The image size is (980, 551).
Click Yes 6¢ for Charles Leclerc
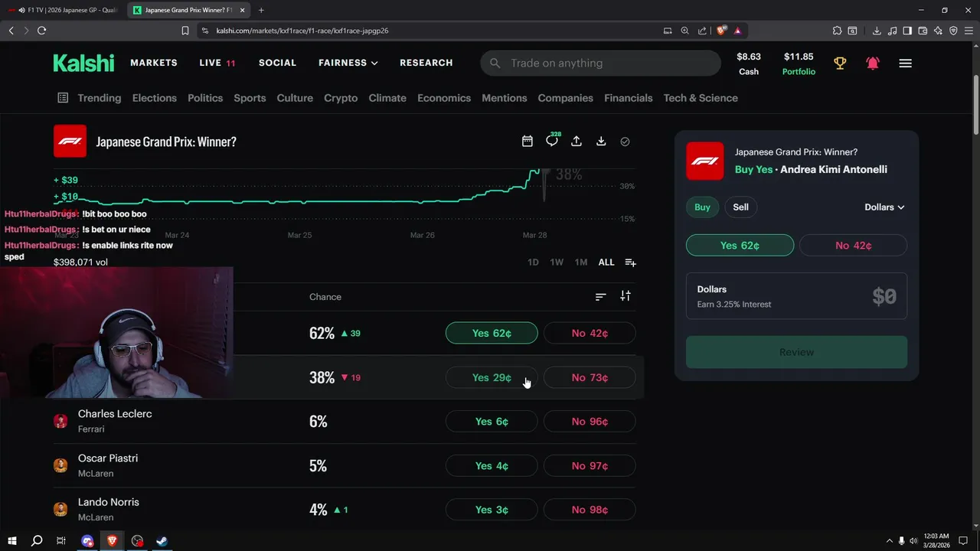click(x=492, y=422)
